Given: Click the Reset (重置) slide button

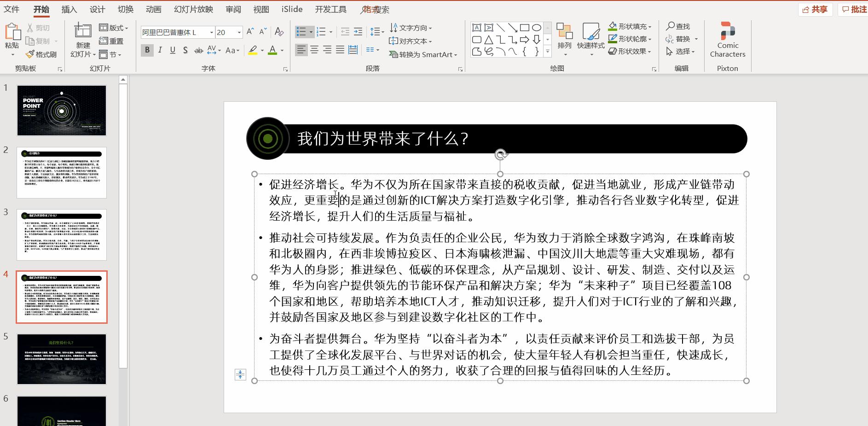Looking at the screenshot, I should (x=111, y=41).
